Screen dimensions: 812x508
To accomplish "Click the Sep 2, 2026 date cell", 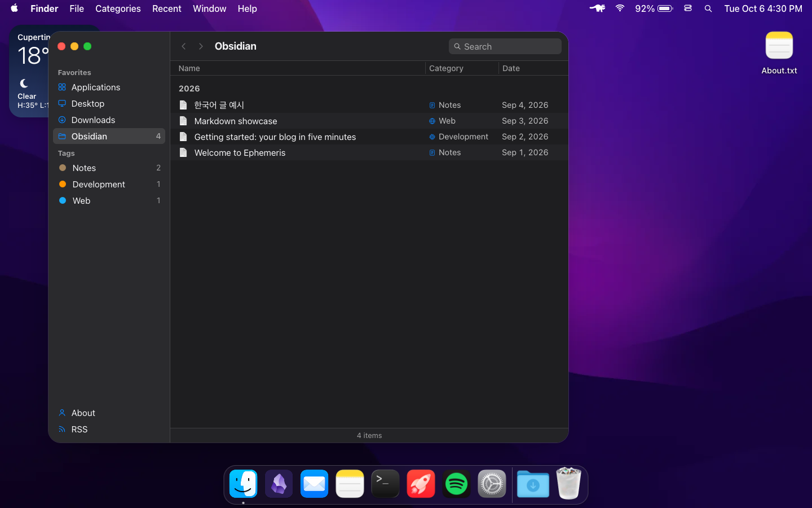I will [525, 137].
